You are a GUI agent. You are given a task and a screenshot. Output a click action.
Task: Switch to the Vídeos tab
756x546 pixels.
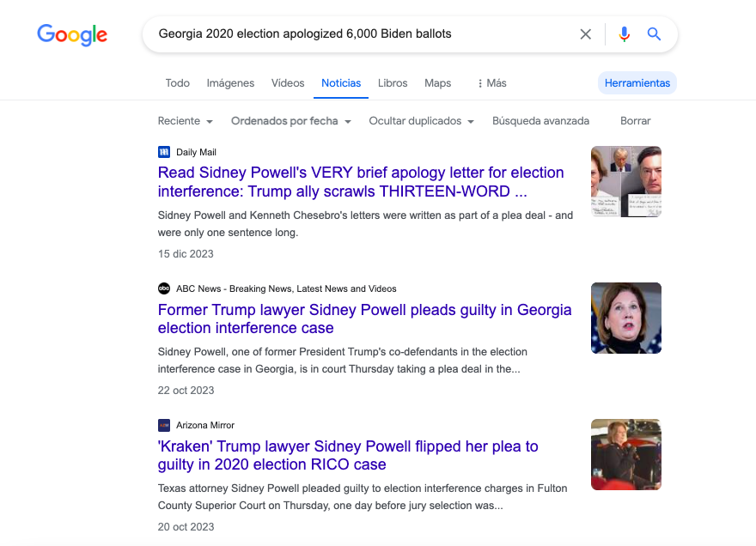pos(288,83)
